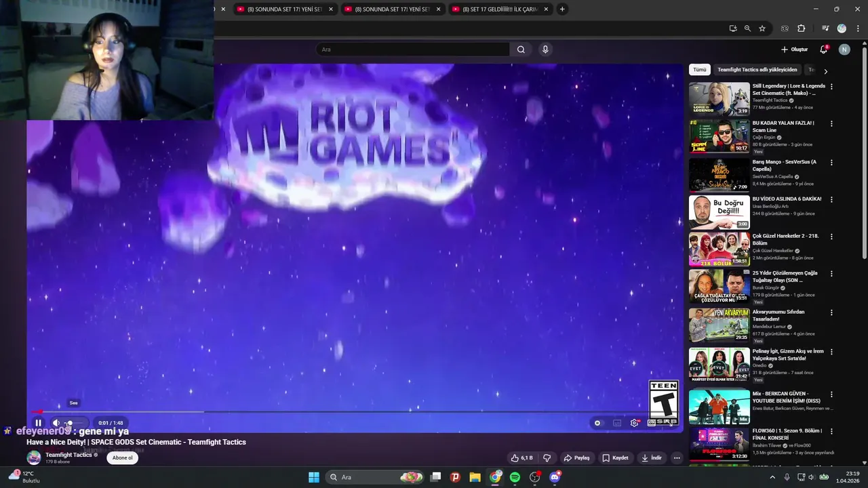Open Discord from the taskbar

point(555,477)
